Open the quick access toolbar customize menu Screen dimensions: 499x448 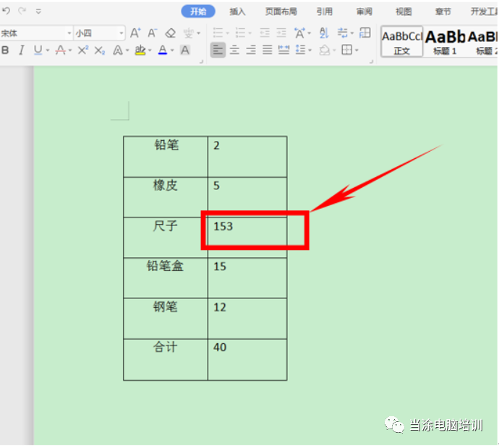coord(38,12)
